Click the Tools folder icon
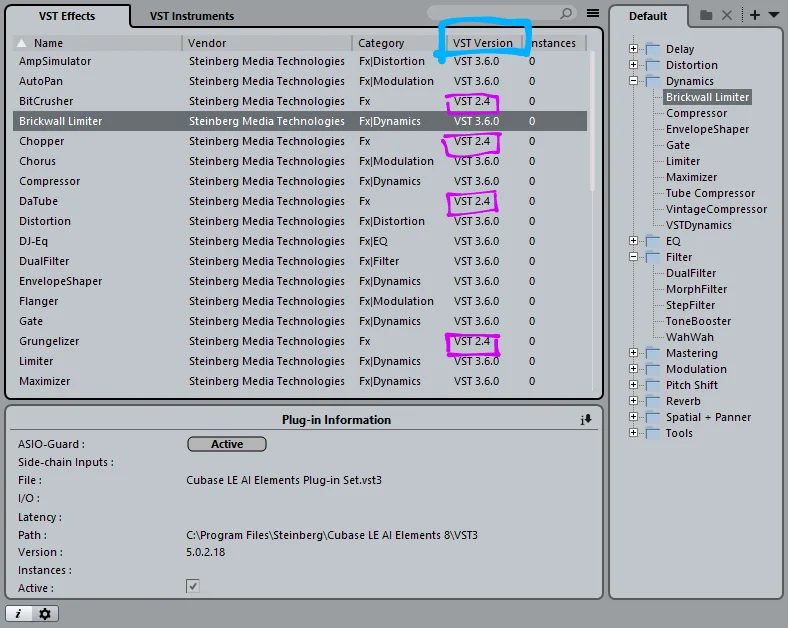788x628 pixels. click(653, 433)
